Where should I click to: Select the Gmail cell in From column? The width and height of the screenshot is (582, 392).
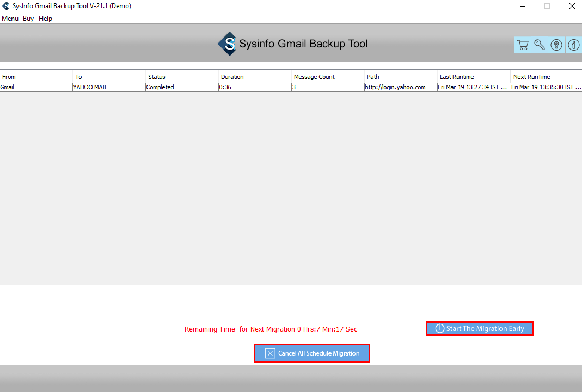click(x=36, y=87)
